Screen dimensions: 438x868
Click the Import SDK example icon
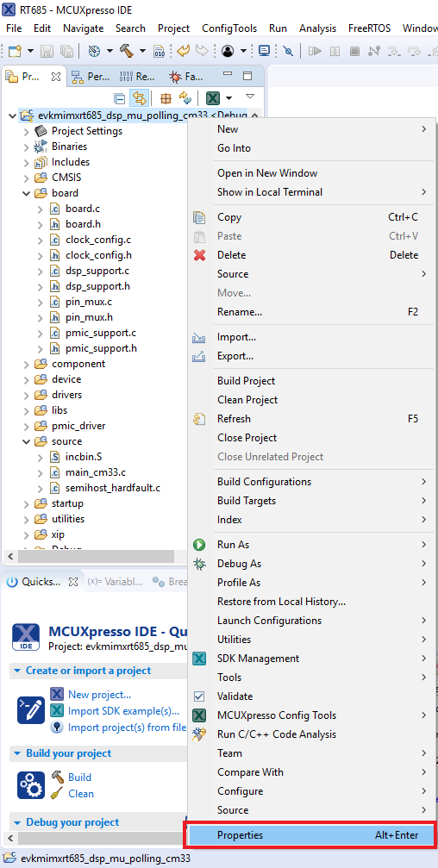[x=57, y=711]
